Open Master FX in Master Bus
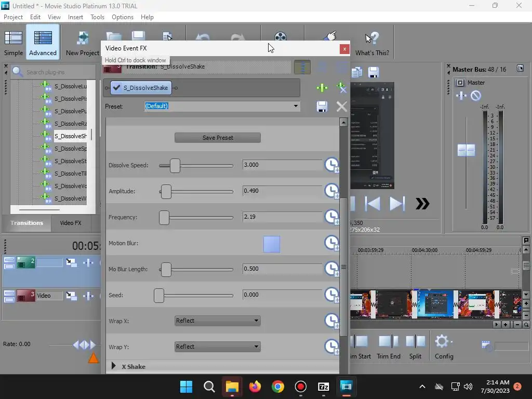 [461, 96]
